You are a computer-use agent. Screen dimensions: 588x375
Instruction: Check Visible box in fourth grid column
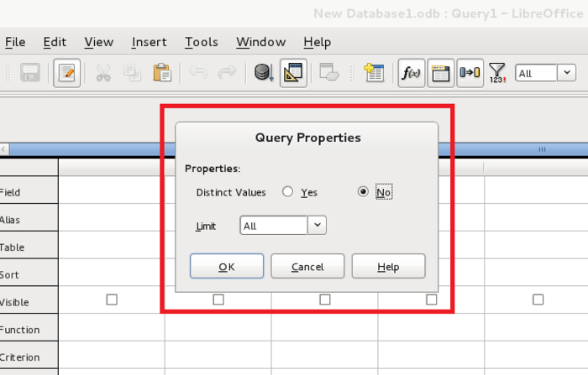point(431,299)
